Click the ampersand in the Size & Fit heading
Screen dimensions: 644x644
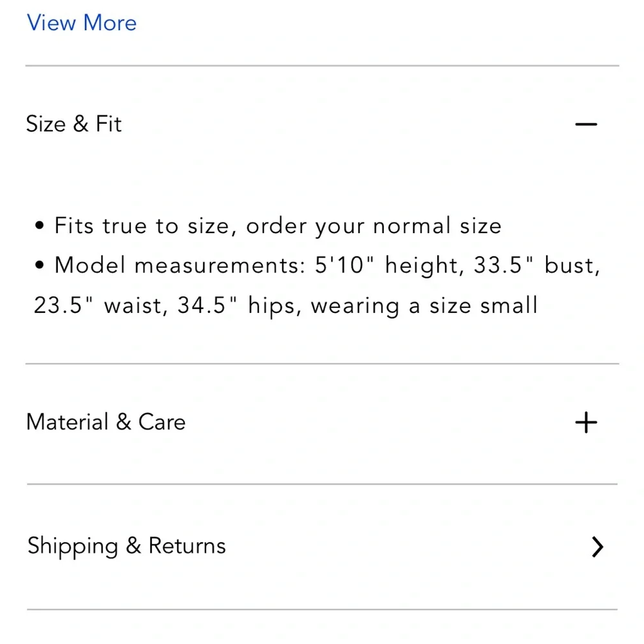click(80, 124)
